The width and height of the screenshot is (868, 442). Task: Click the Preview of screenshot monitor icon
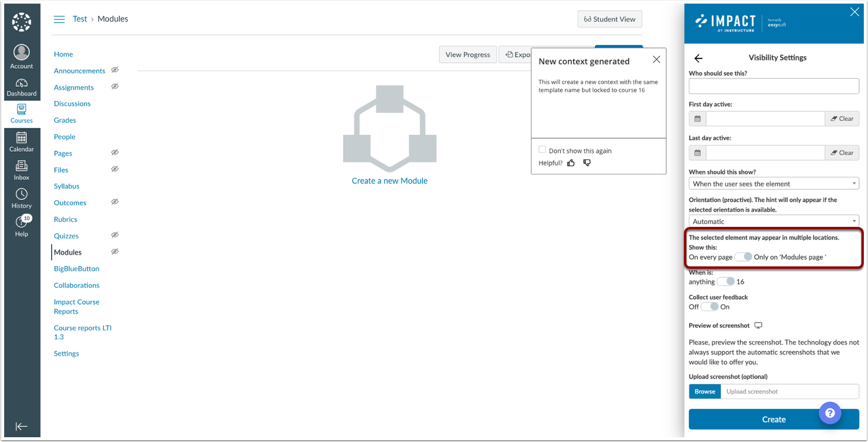(757, 325)
